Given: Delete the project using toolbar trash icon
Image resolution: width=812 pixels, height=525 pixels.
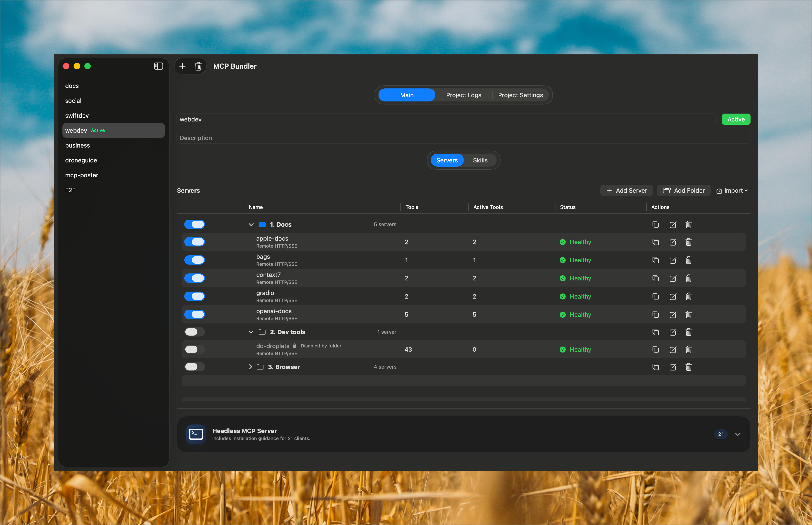Looking at the screenshot, I should pyautogui.click(x=198, y=66).
